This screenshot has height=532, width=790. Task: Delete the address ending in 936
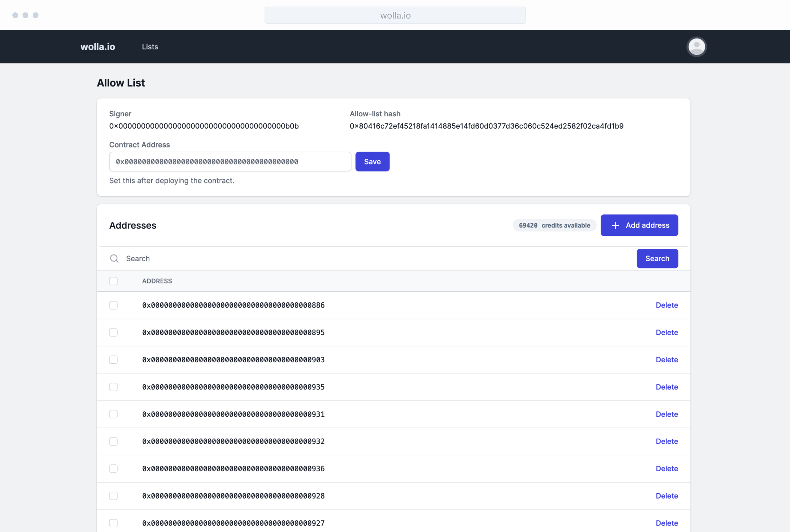pyautogui.click(x=666, y=469)
